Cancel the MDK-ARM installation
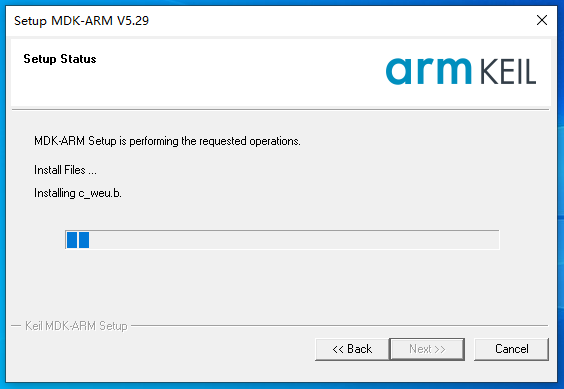The width and height of the screenshot is (564, 389). [x=511, y=349]
